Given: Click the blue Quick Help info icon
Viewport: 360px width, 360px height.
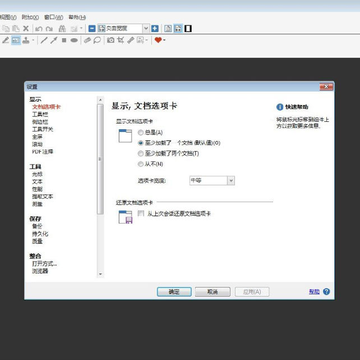Looking at the screenshot, I should click(x=280, y=107).
